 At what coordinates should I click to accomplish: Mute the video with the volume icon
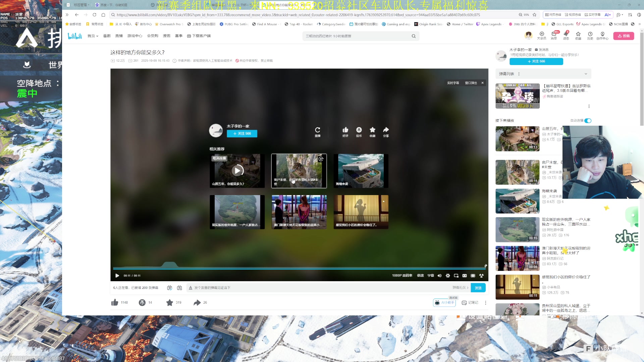(439, 276)
